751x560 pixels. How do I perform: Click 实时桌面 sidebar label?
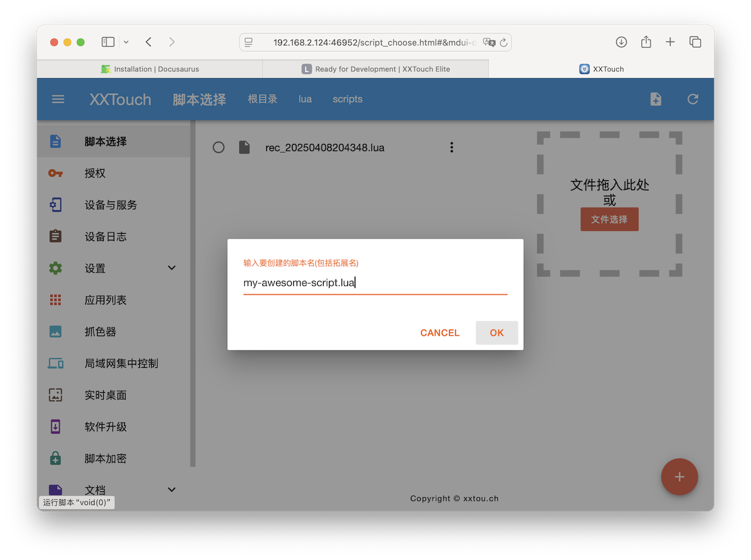(106, 395)
